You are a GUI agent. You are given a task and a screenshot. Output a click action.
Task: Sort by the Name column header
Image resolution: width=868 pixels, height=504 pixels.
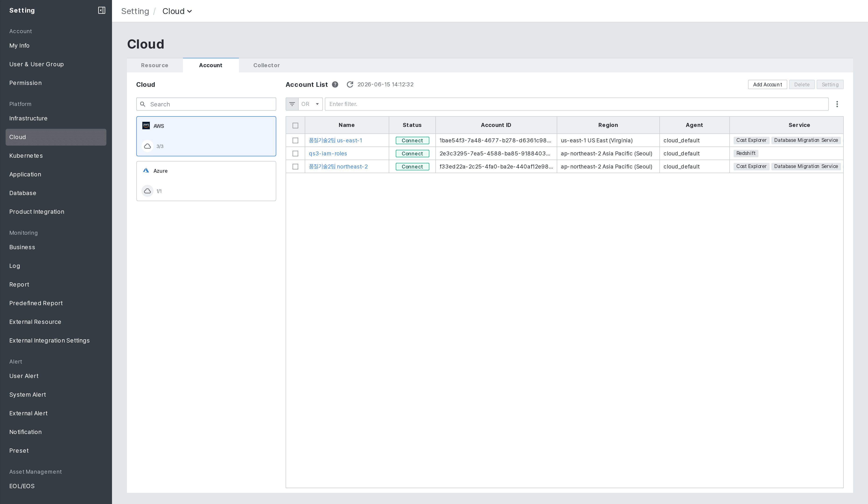[x=346, y=125]
